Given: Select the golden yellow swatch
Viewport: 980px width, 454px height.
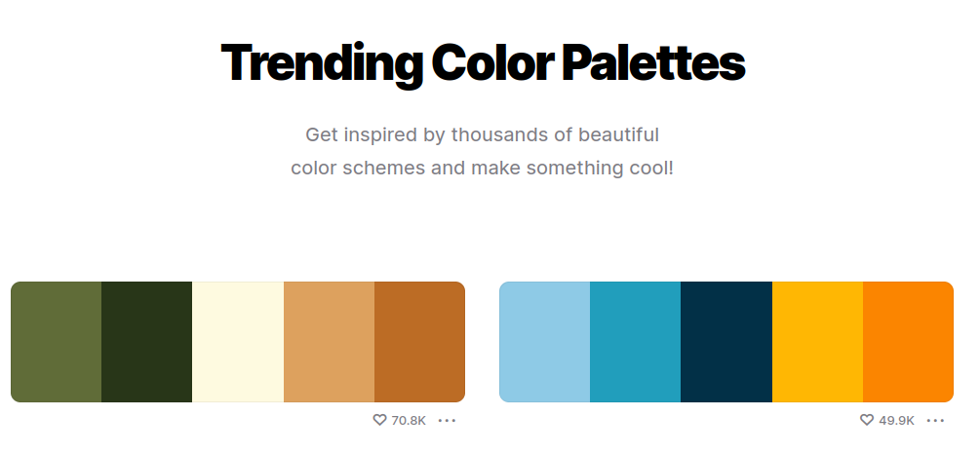Looking at the screenshot, I should click(x=817, y=342).
